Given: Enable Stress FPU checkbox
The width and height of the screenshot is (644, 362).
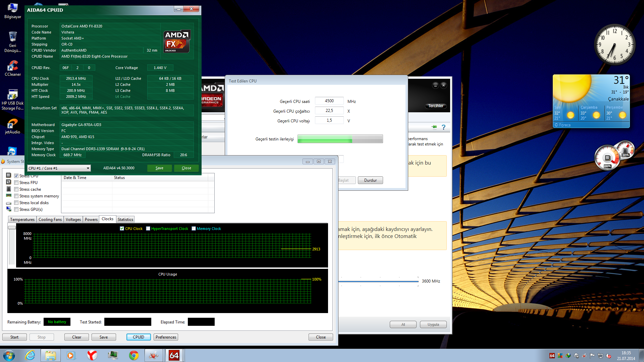Looking at the screenshot, I should point(16,182).
